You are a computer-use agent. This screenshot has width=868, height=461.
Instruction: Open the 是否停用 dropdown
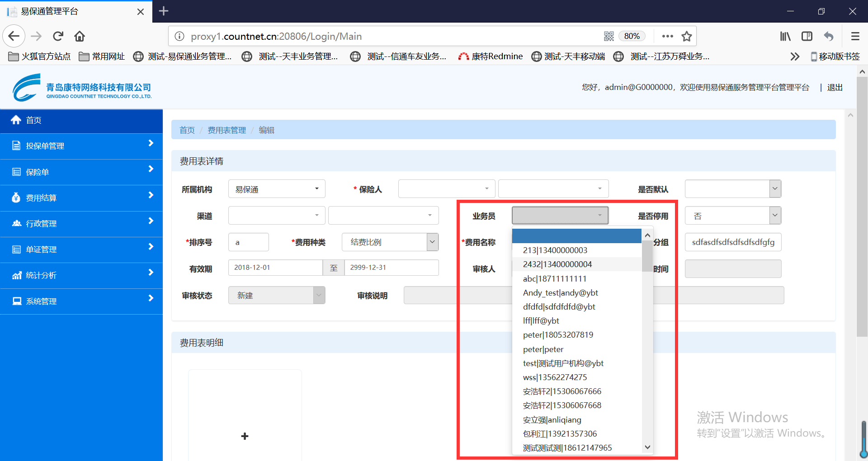[x=732, y=216]
